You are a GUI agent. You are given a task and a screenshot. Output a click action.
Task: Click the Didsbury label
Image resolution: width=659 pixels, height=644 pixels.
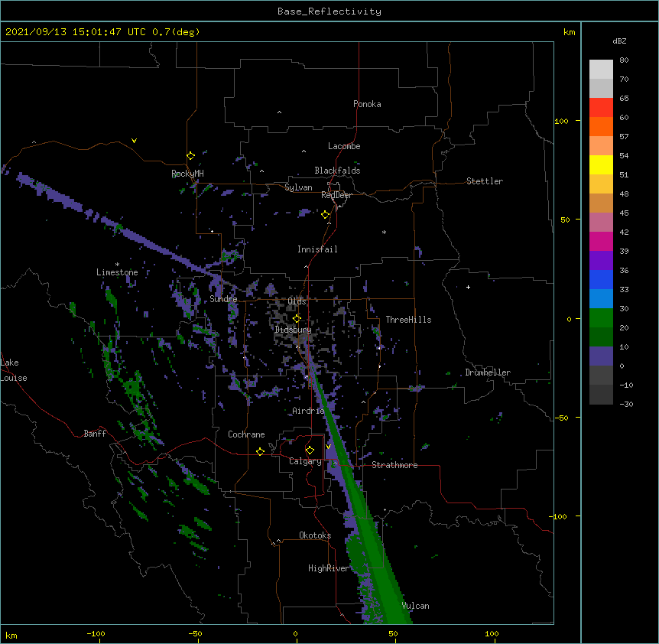coord(293,330)
